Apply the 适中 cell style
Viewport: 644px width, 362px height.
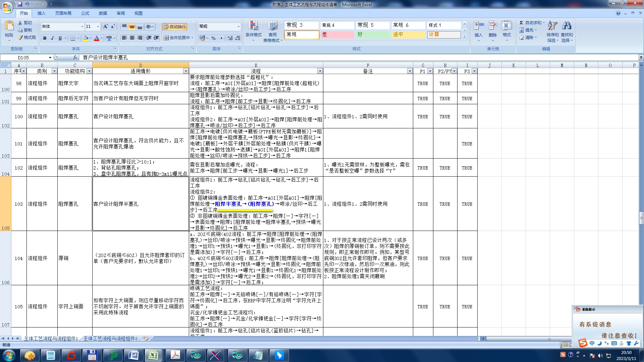click(408, 35)
